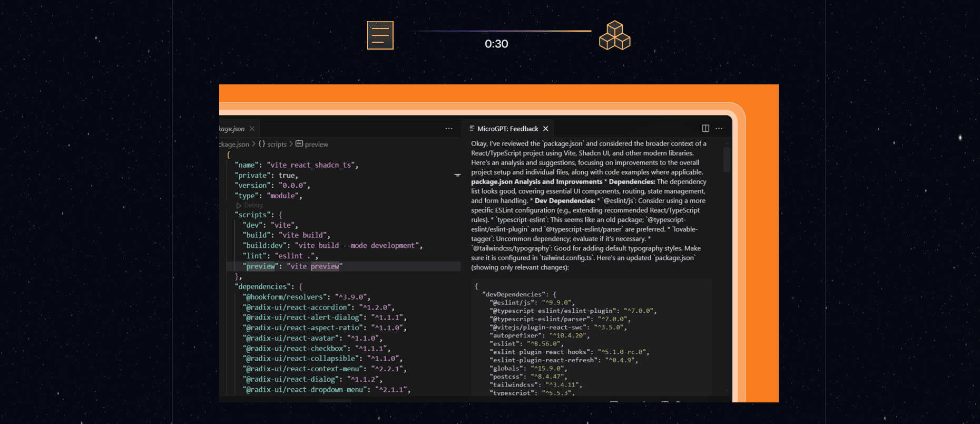Click the @radix-ui/react-dialog line

(x=312, y=379)
